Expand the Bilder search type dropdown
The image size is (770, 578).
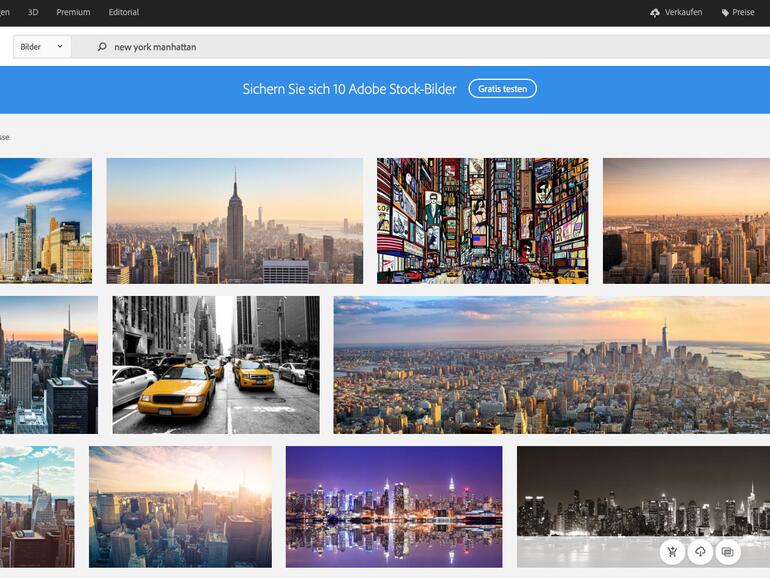(42, 47)
